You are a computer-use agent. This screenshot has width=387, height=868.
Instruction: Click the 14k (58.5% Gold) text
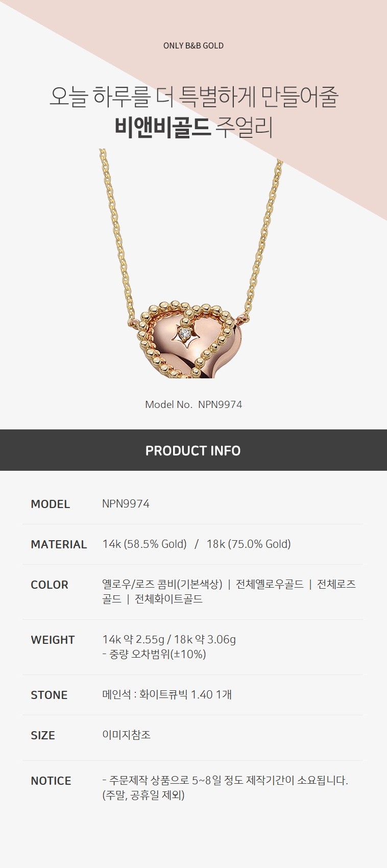(x=144, y=544)
